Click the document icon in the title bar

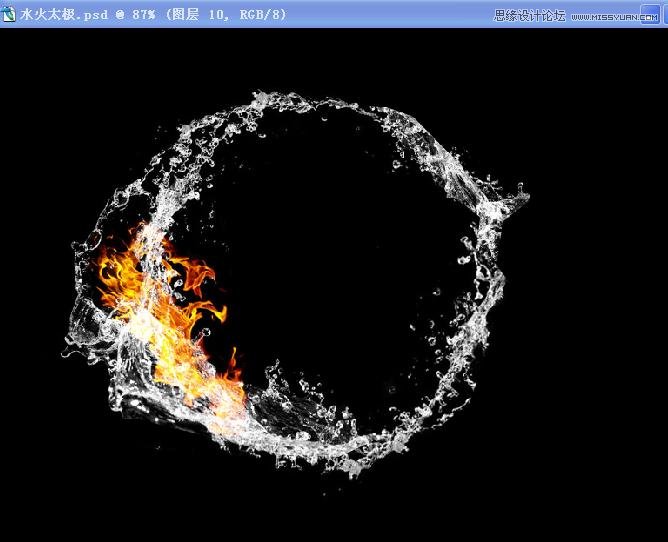(x=9, y=14)
